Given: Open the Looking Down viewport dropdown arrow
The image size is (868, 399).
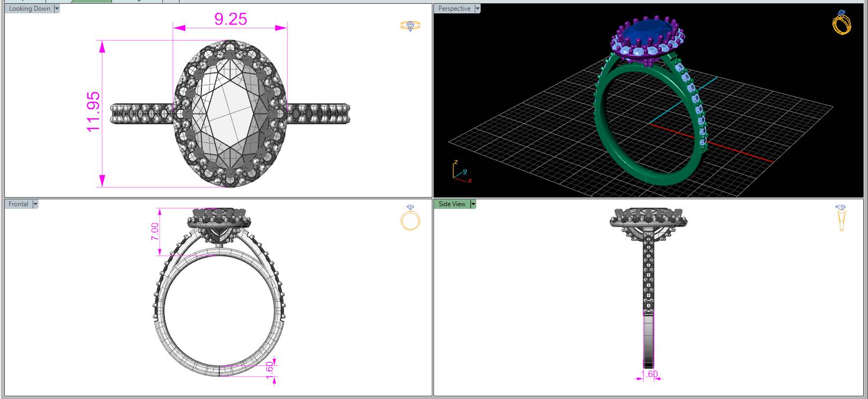Looking at the screenshot, I should click(57, 9).
